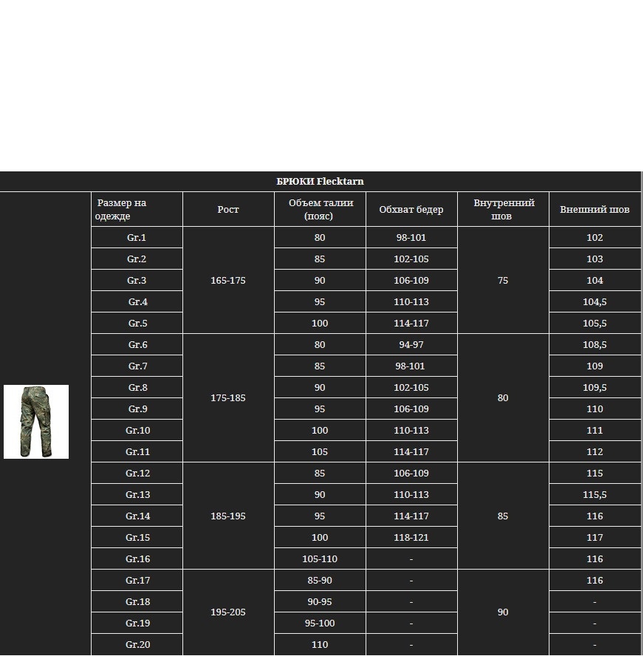Click outer seam value 105,5
The width and height of the screenshot is (644, 656).
coord(595,323)
